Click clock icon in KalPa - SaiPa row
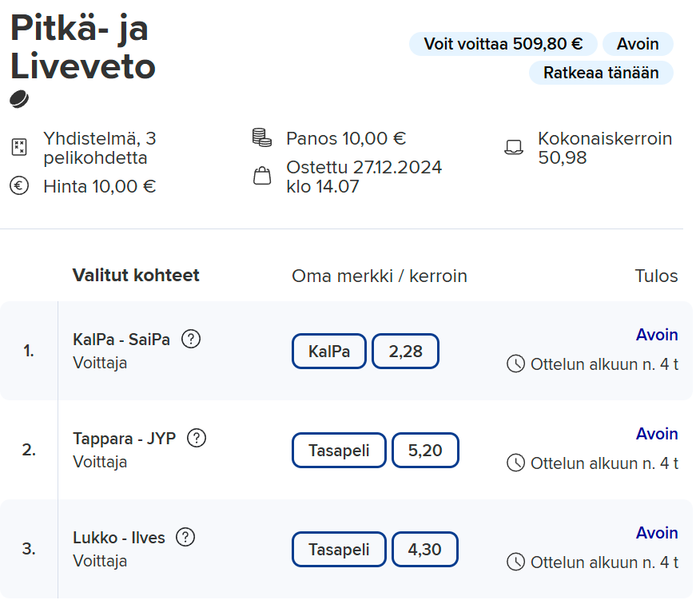This screenshot has height=612, width=700. coord(515,364)
